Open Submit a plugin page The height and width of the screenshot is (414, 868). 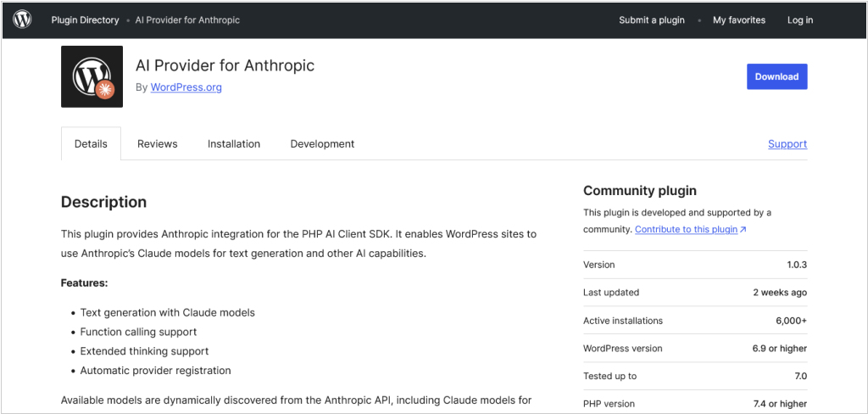(652, 20)
